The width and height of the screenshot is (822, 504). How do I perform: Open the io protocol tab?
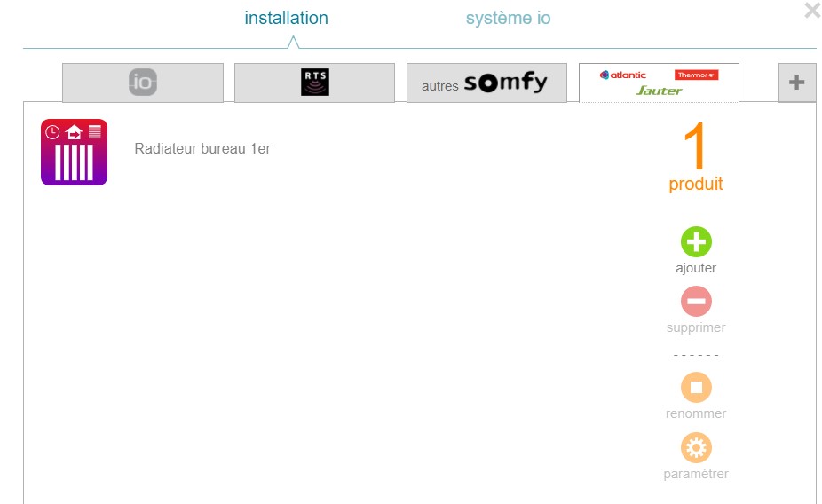tap(143, 83)
